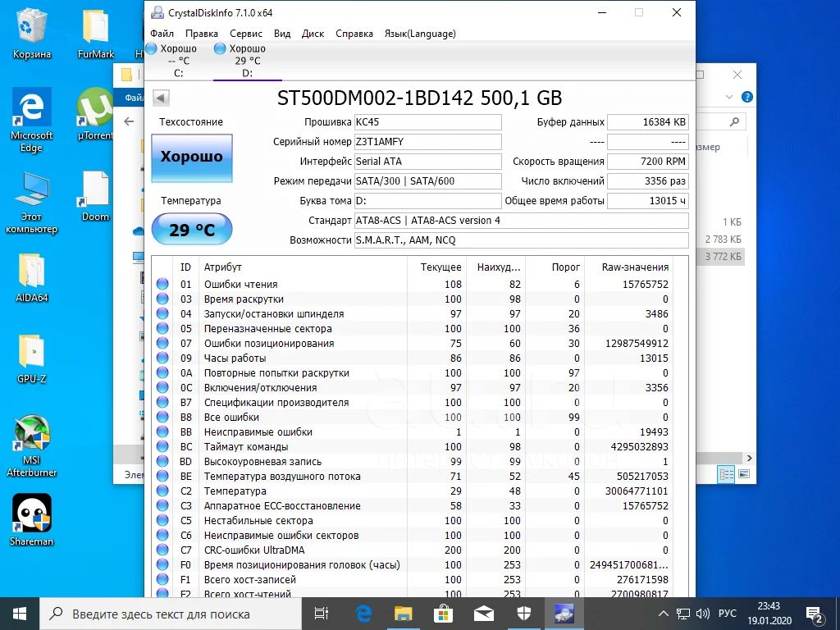Open Windows Security from the taskbar
The width and height of the screenshot is (840, 630).
point(524,614)
